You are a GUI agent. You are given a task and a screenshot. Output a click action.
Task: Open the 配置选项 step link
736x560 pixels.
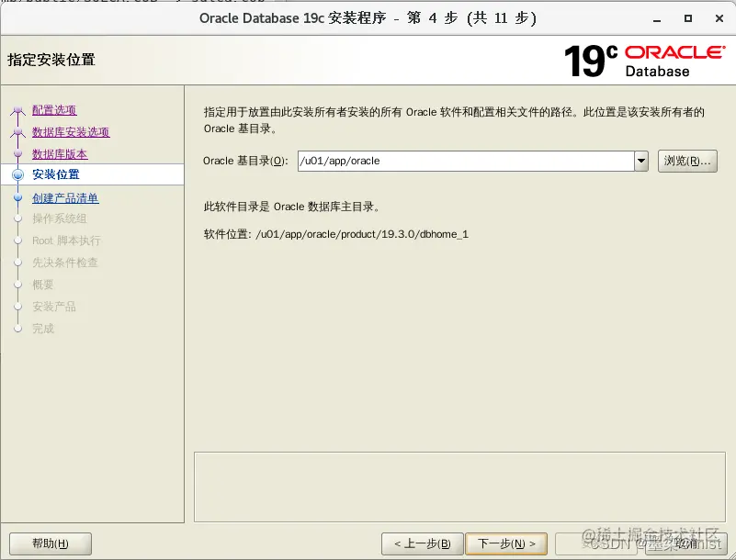click(x=54, y=110)
